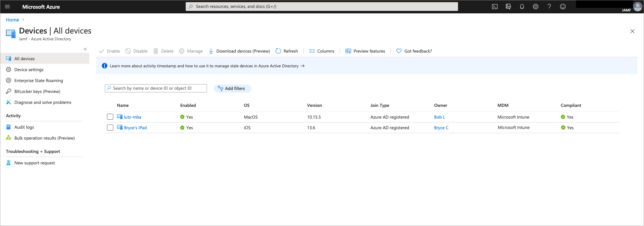This screenshot has height=226, width=644.
Task: Open Preview features
Action: [365, 51]
